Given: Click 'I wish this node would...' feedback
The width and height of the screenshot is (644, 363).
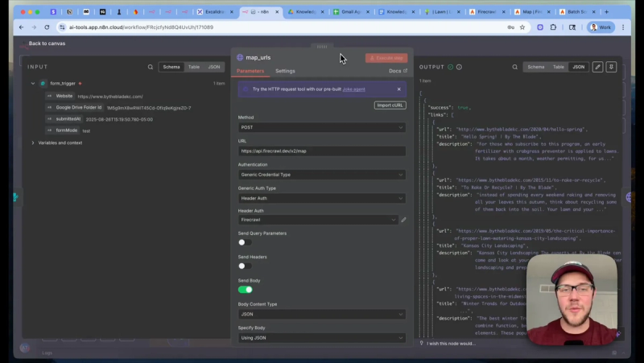Looking at the screenshot, I should 451,344.
